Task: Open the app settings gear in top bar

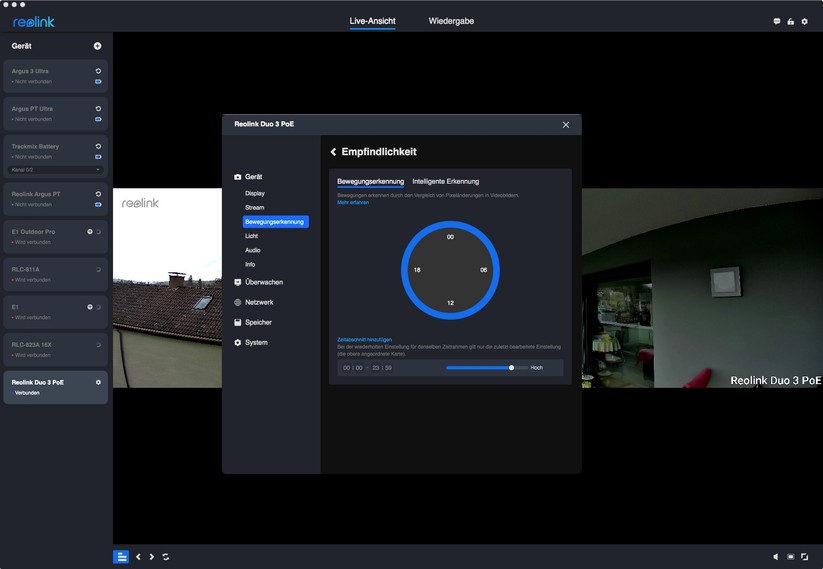Action: [804, 21]
